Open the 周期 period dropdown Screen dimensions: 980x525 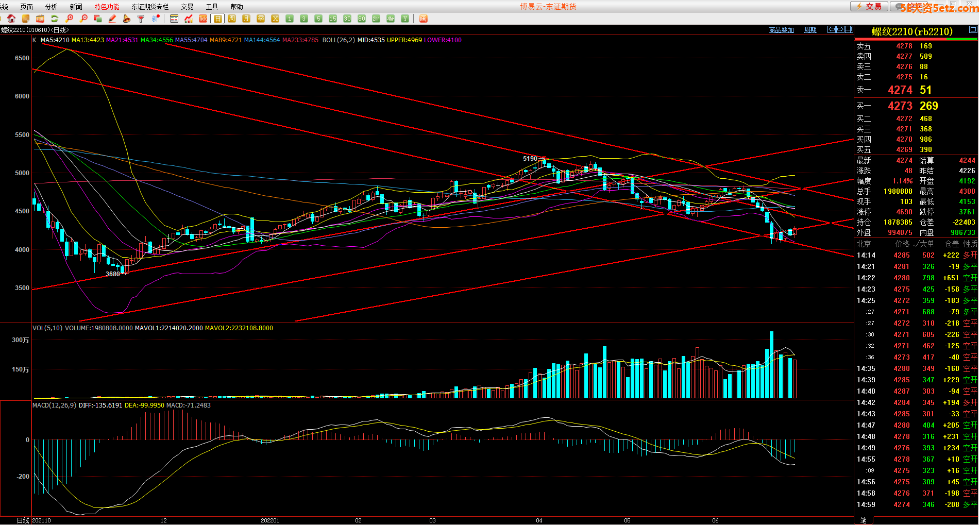(810, 30)
